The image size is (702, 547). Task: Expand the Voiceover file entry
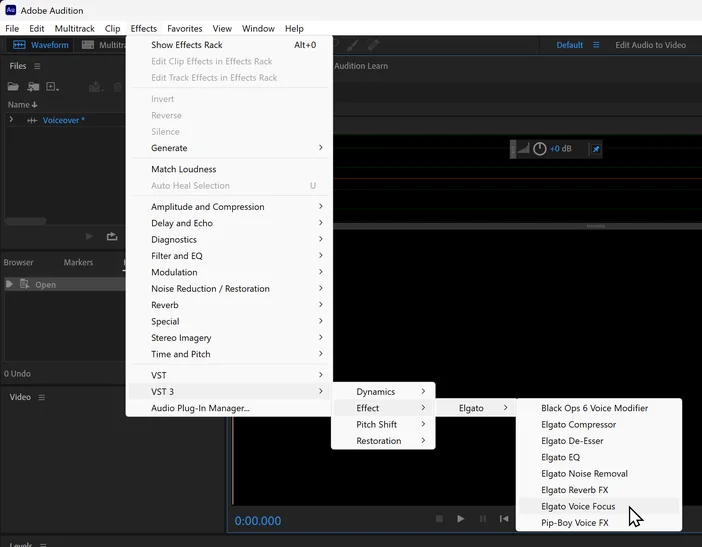point(11,120)
